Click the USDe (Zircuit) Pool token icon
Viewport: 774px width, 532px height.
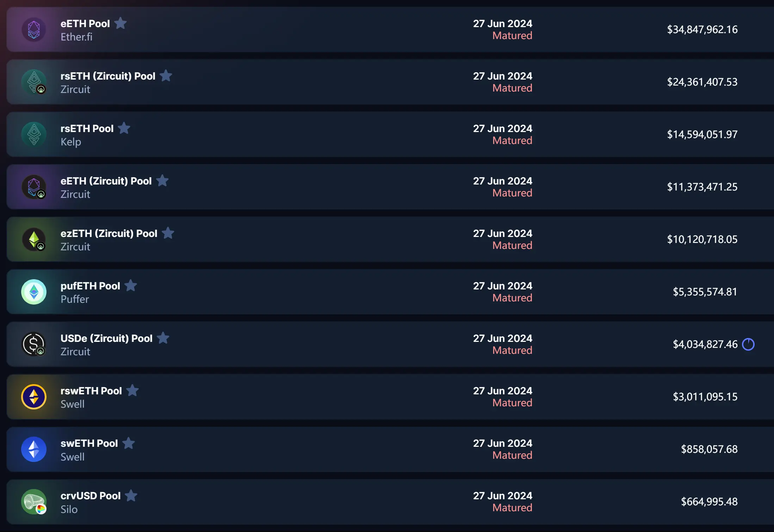(34, 344)
